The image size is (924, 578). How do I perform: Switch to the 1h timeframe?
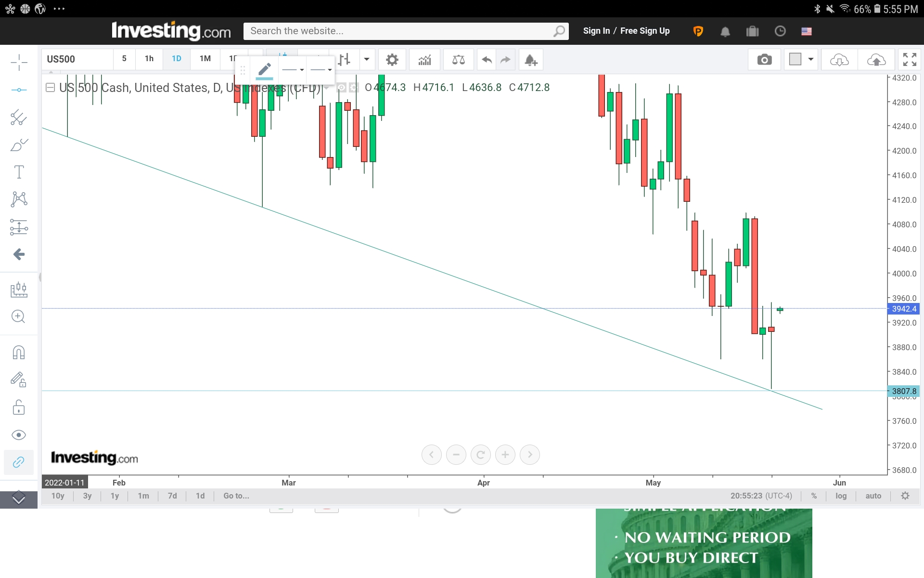point(149,59)
